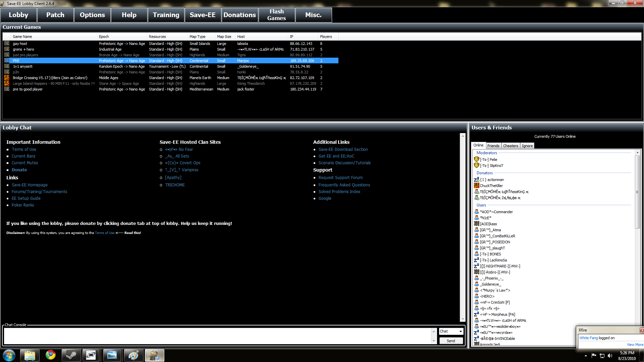This screenshot has height=362, width=644.
Task: Click the volume speaker icon in system tray
Action: click(x=610, y=356)
